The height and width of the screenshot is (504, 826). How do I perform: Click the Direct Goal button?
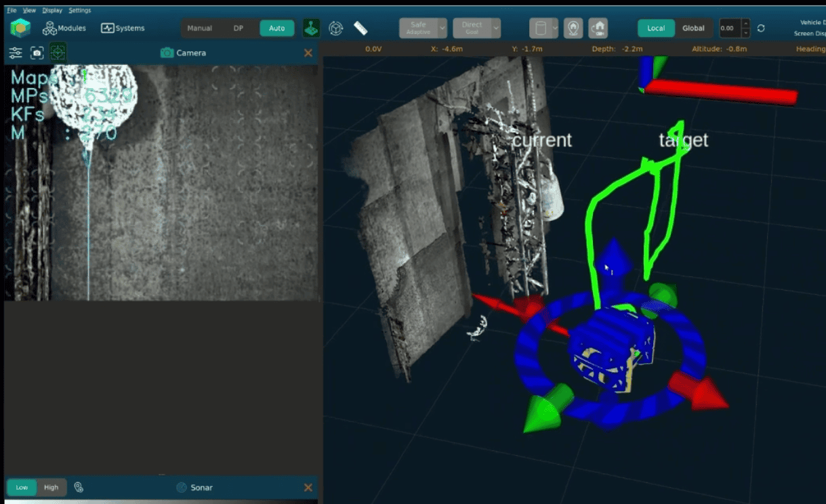(x=472, y=28)
